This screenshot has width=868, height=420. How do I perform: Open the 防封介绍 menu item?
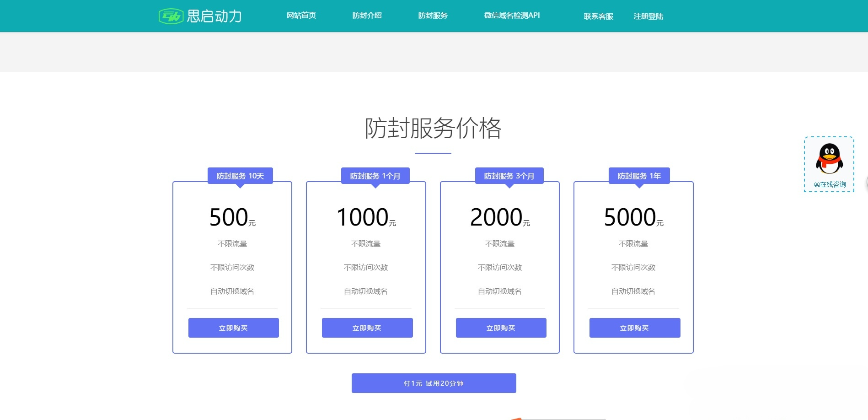point(367,15)
